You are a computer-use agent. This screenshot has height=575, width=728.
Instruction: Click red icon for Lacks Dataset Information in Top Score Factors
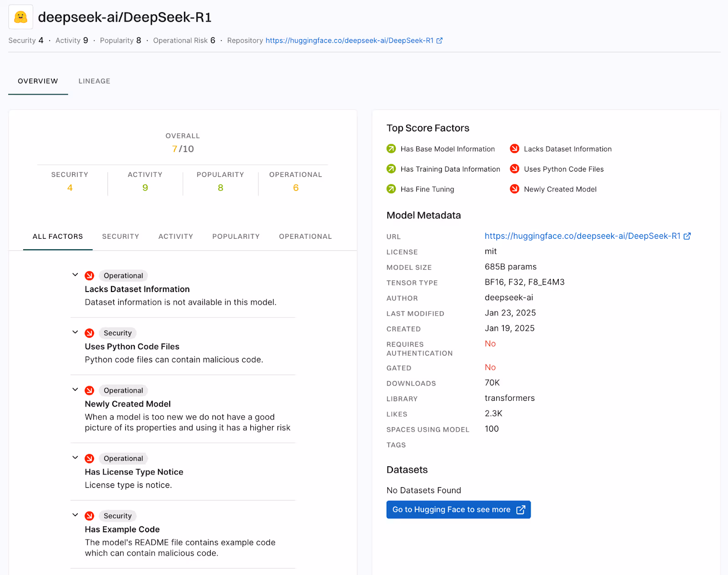(x=515, y=149)
